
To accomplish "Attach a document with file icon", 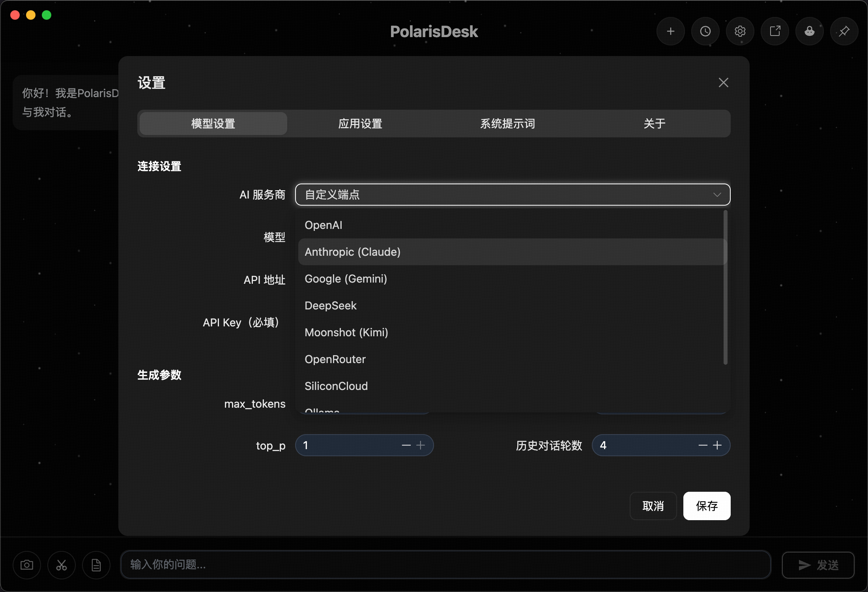I will [96, 565].
